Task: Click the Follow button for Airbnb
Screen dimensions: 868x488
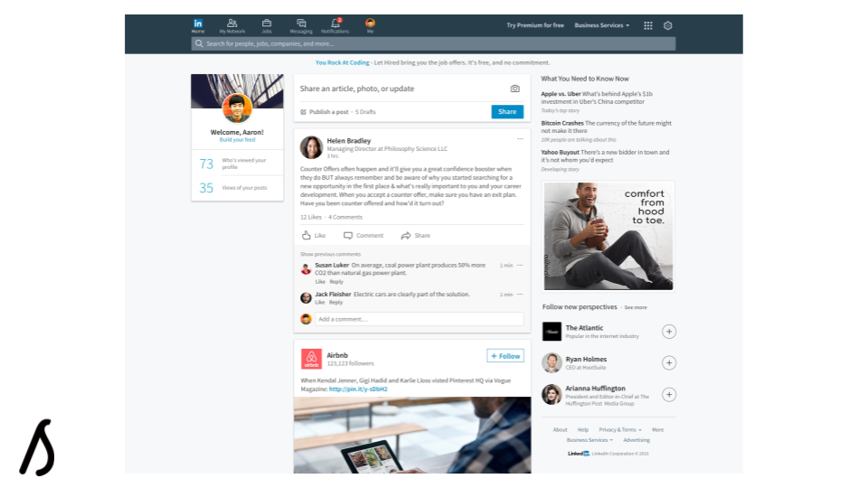Action: point(505,356)
